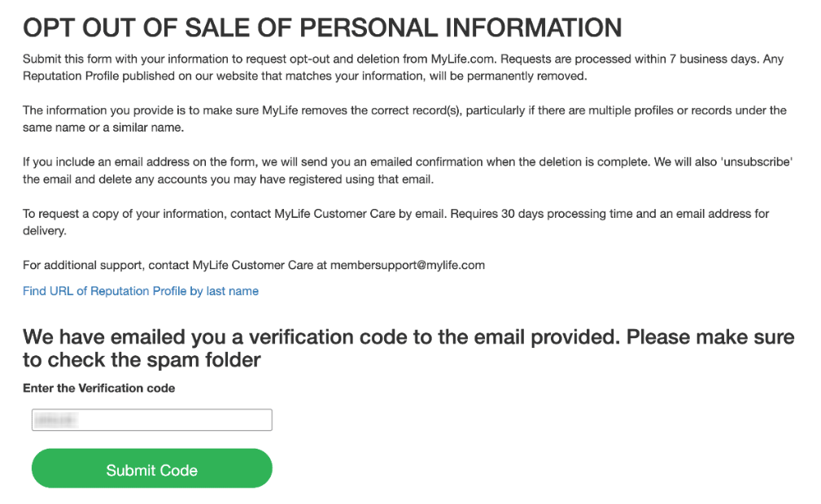Click the OPT OUT OF SALE heading
The height and width of the screenshot is (504, 821).
(x=322, y=27)
